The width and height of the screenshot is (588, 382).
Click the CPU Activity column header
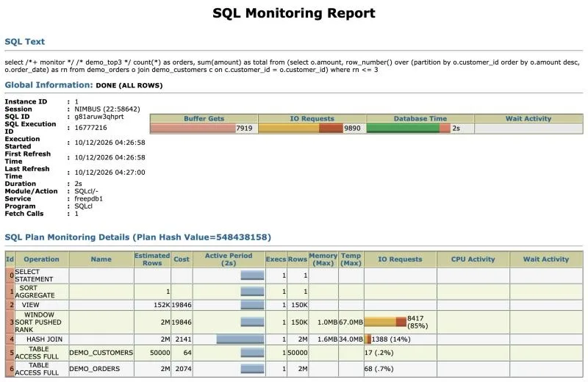click(x=473, y=259)
